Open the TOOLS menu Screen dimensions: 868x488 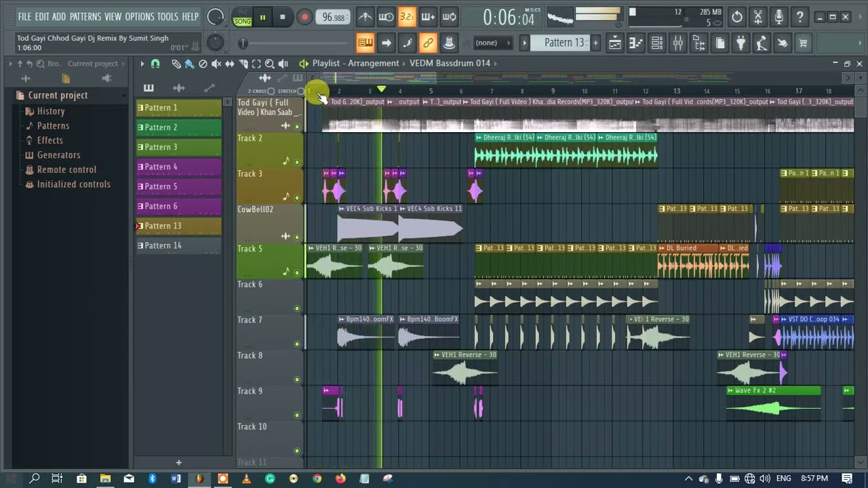coord(168,17)
